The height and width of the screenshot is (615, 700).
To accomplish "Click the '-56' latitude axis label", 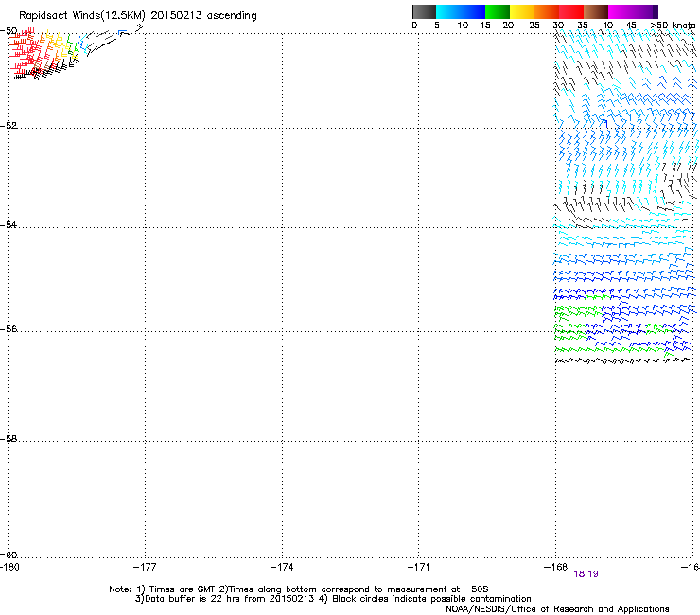I will (x=9, y=328).
